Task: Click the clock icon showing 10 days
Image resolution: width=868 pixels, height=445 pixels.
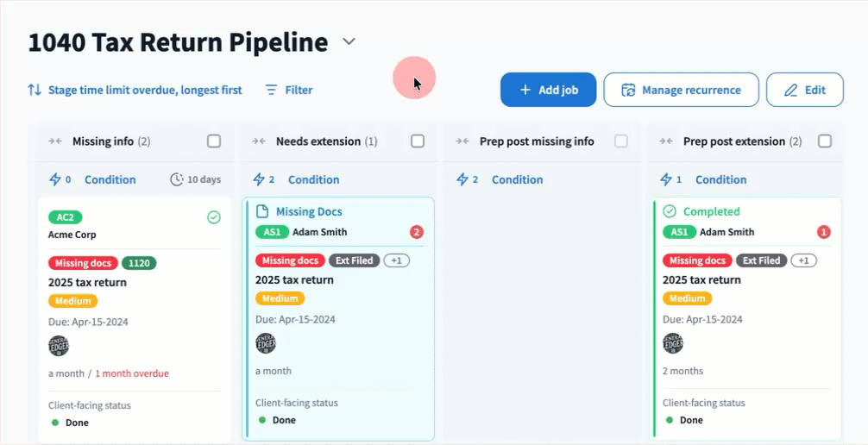Action: tap(177, 179)
